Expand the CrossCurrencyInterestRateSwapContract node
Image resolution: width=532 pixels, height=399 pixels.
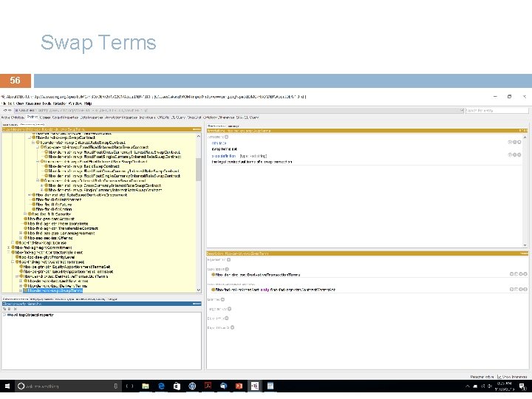coord(41,185)
